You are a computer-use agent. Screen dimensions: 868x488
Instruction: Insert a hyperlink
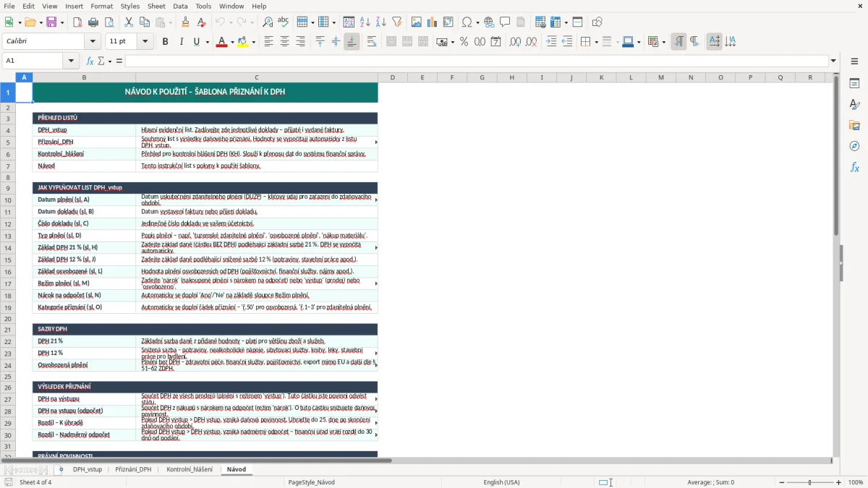489,22
